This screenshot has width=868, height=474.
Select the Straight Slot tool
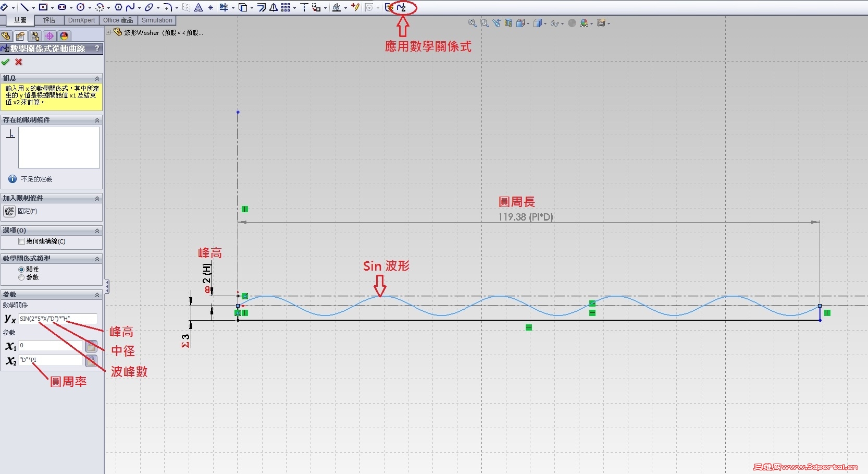click(62, 7)
